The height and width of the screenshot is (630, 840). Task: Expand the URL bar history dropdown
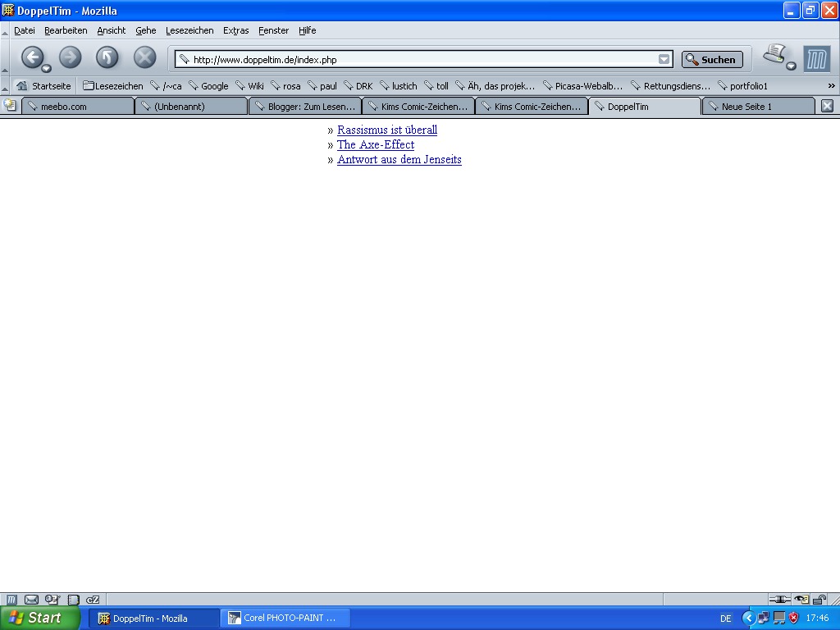coord(664,59)
